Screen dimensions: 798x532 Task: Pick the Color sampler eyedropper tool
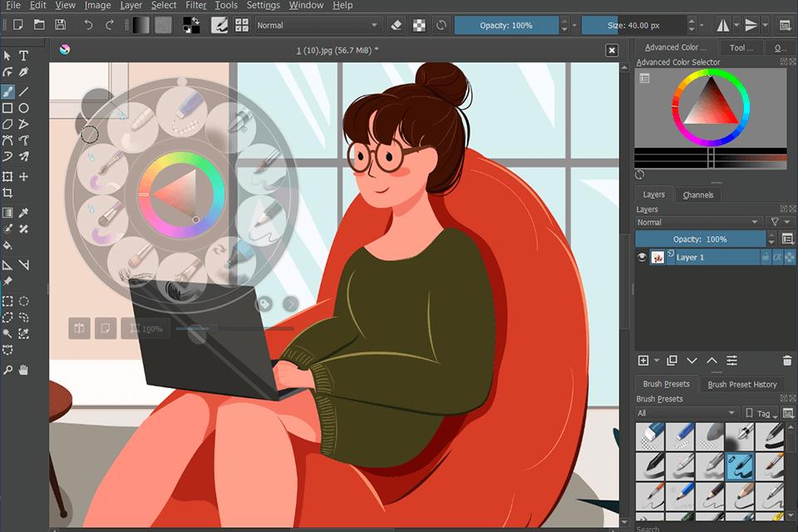pyautogui.click(x=23, y=213)
